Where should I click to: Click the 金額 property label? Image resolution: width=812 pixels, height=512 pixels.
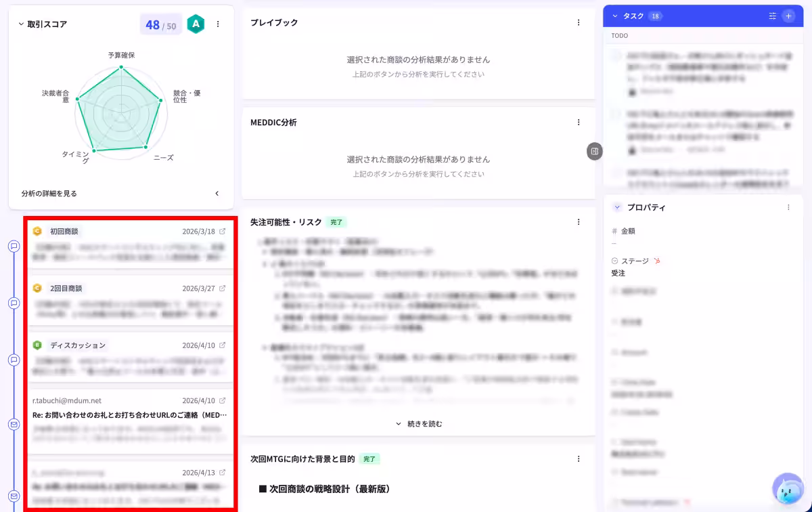(x=628, y=231)
